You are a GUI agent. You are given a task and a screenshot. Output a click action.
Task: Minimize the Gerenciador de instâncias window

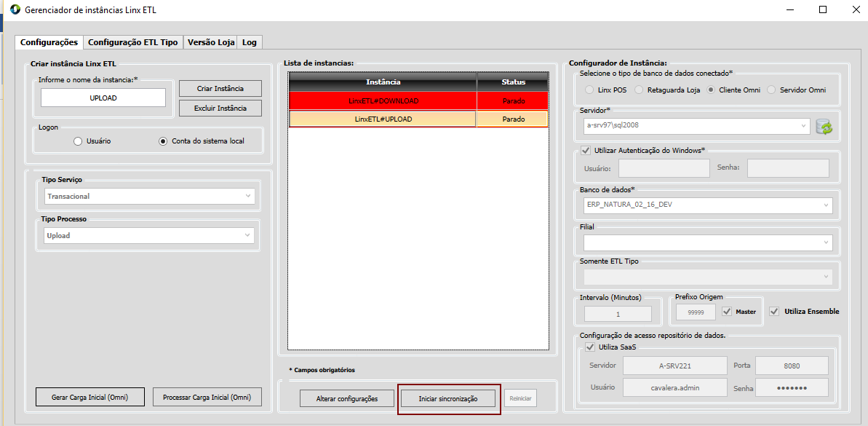[791, 10]
